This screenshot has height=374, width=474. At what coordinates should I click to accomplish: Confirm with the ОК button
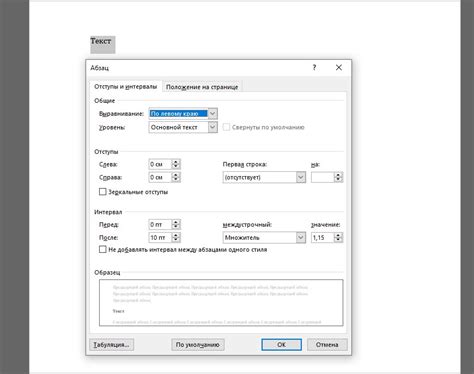tap(282, 345)
